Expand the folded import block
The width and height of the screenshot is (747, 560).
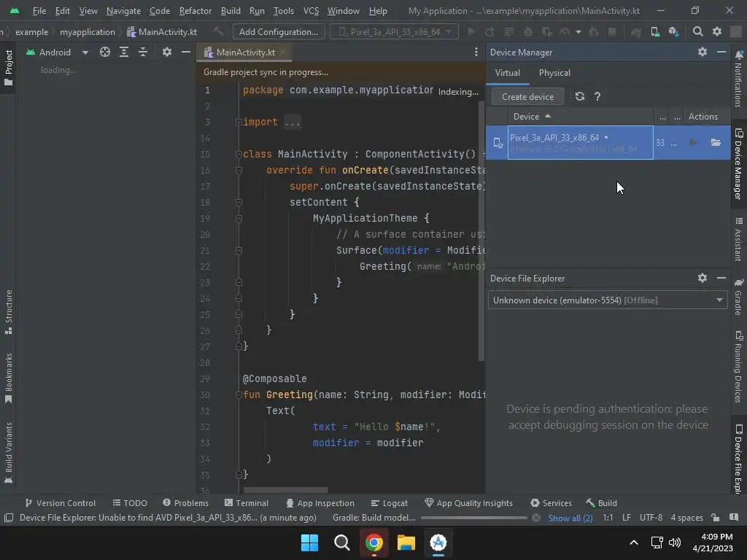239,122
